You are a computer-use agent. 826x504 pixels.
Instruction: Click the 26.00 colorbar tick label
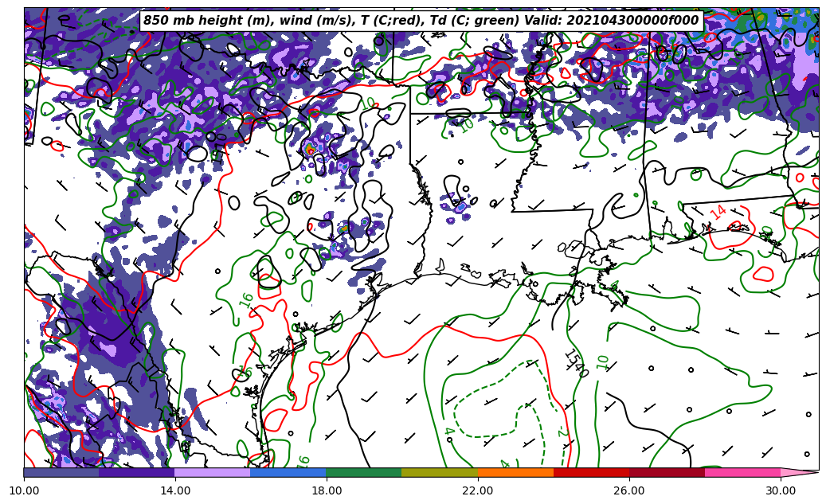click(x=629, y=490)
